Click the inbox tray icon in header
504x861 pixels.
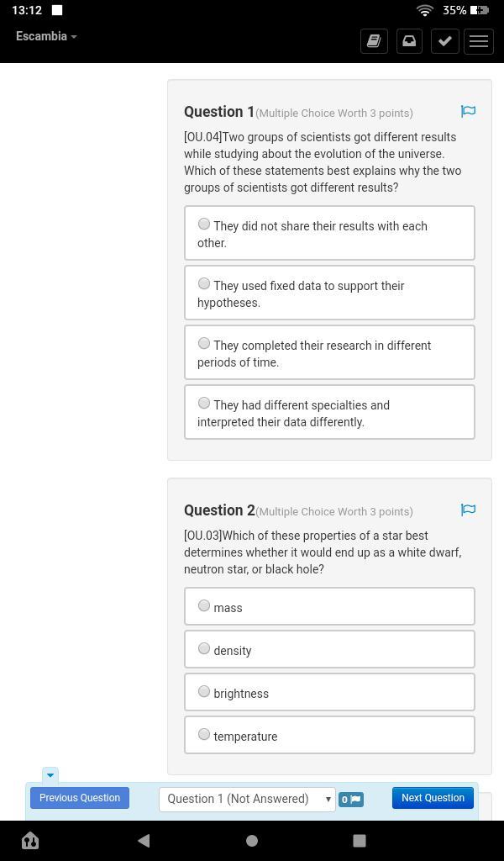coord(409,40)
